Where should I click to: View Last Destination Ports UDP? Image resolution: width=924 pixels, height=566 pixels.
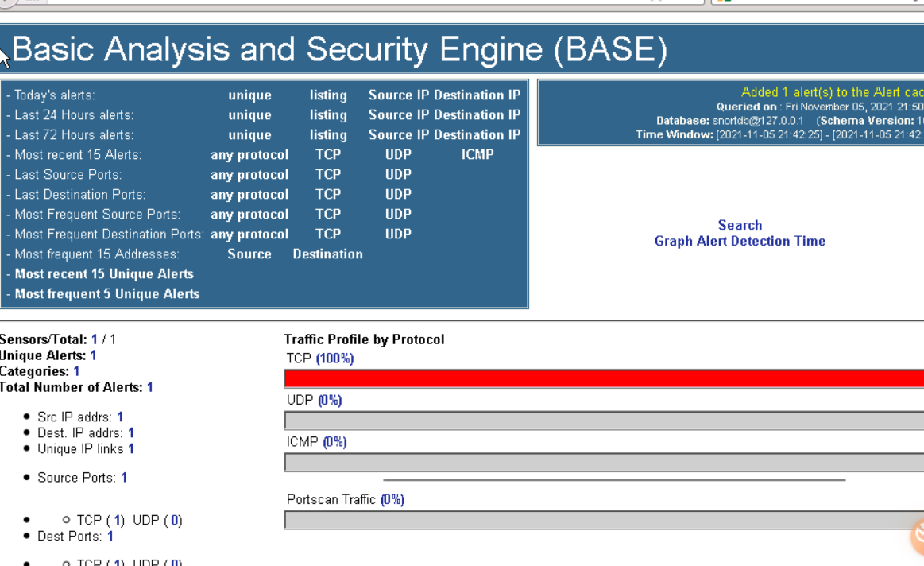pos(398,195)
